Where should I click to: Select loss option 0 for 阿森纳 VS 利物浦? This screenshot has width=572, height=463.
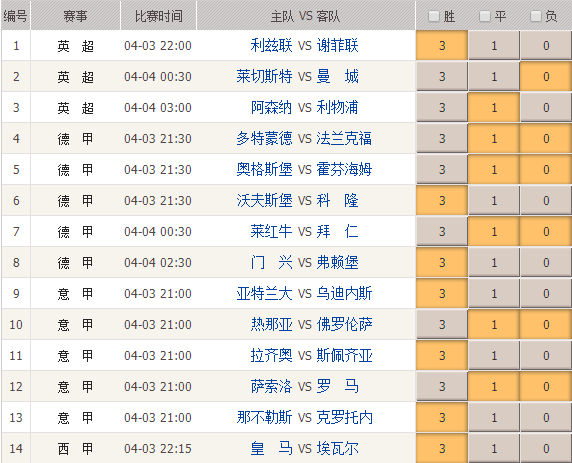[x=546, y=108]
